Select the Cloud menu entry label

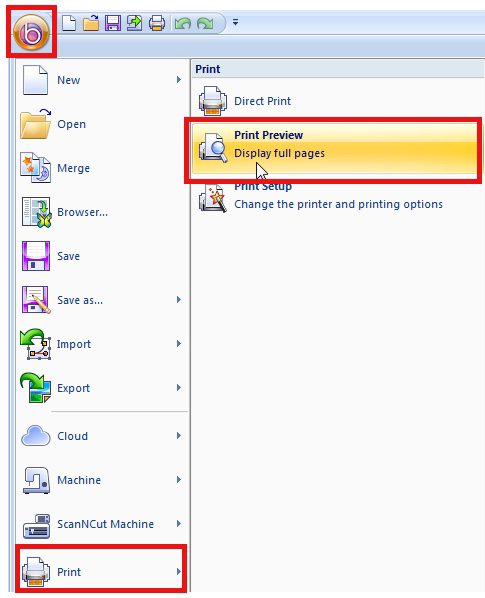point(72,436)
